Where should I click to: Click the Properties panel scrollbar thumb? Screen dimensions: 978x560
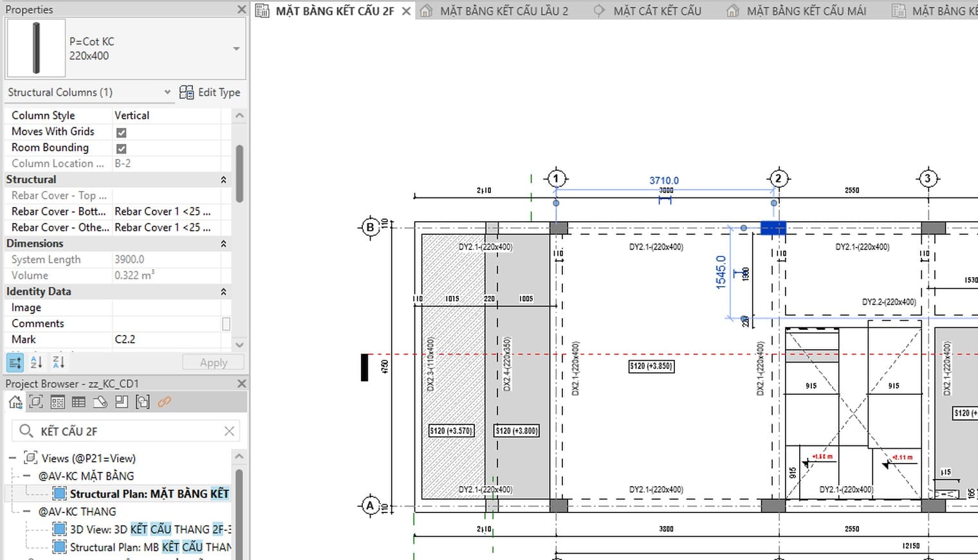[x=239, y=174]
